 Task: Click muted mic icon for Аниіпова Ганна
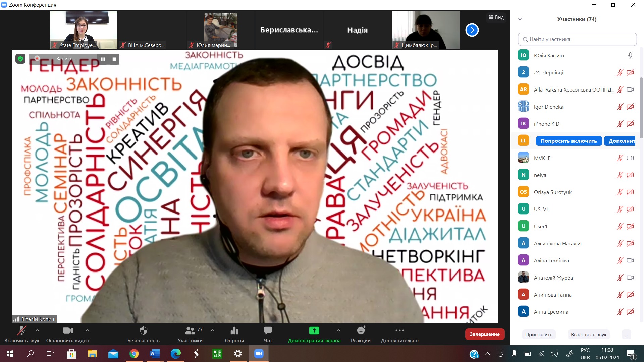click(x=620, y=295)
